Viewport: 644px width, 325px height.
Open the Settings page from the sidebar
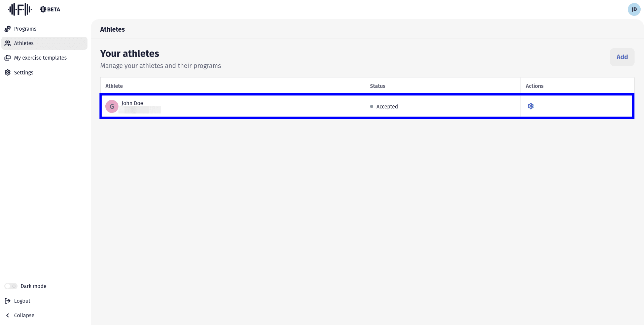click(24, 72)
